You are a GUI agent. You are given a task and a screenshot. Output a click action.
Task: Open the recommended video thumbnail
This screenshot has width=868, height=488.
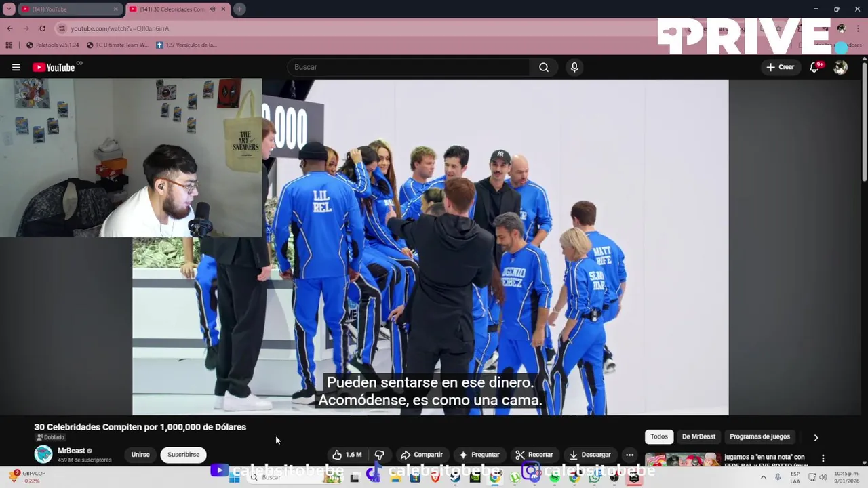pyautogui.click(x=682, y=460)
